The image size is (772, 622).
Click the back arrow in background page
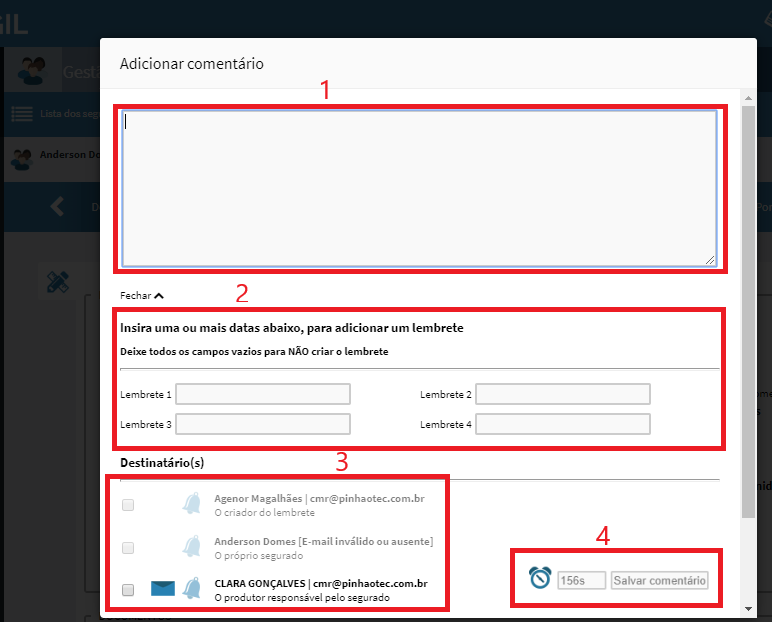pyautogui.click(x=58, y=206)
